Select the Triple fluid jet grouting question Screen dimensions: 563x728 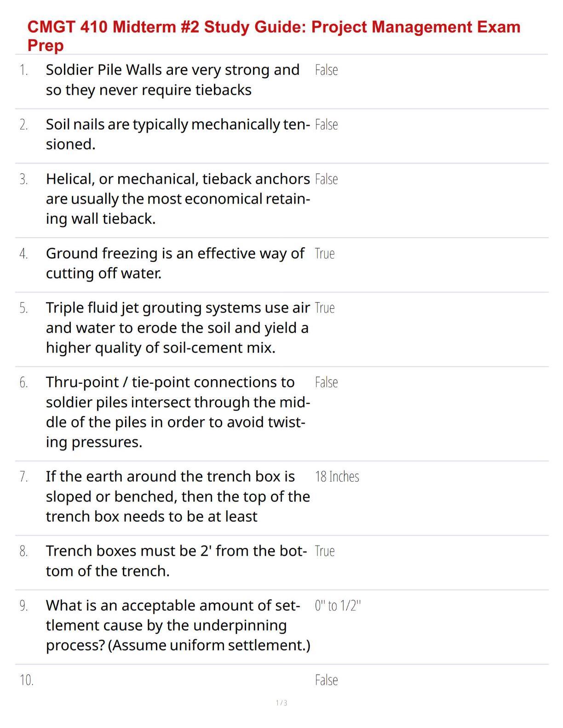tap(178, 327)
